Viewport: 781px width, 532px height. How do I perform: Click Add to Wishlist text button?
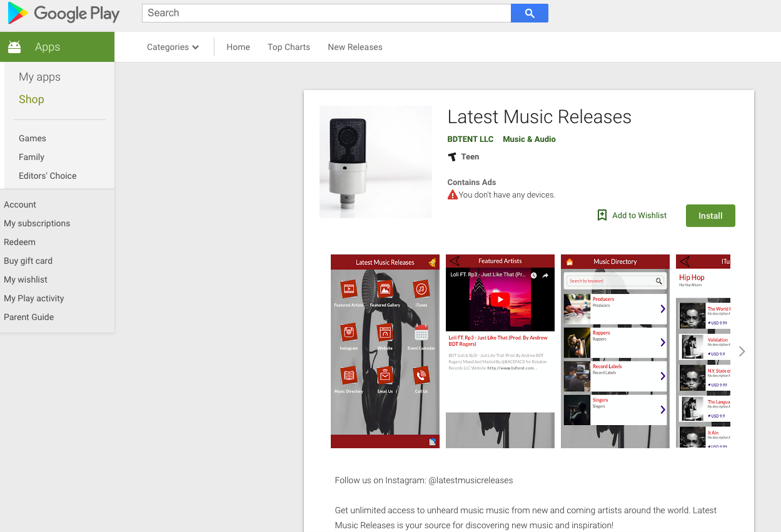point(639,215)
